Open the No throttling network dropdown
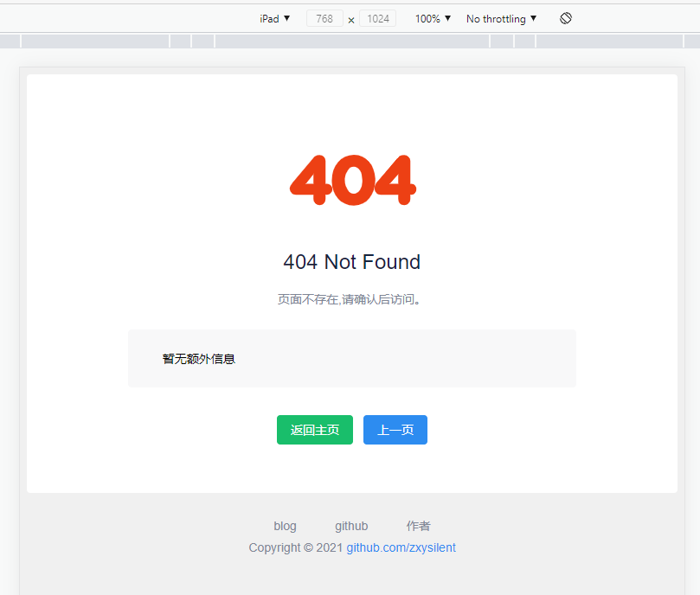Viewport: 700px width, 595px height. point(500,17)
